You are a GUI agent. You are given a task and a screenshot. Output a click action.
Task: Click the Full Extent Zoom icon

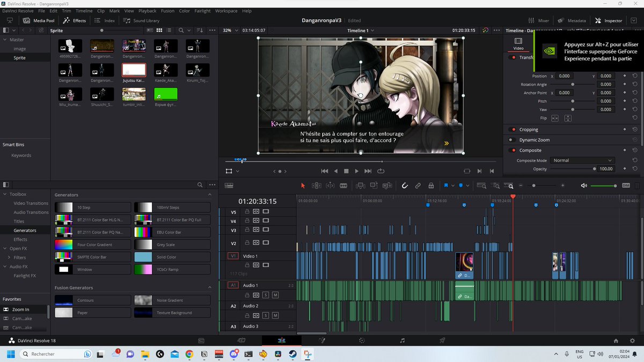pos(481,186)
